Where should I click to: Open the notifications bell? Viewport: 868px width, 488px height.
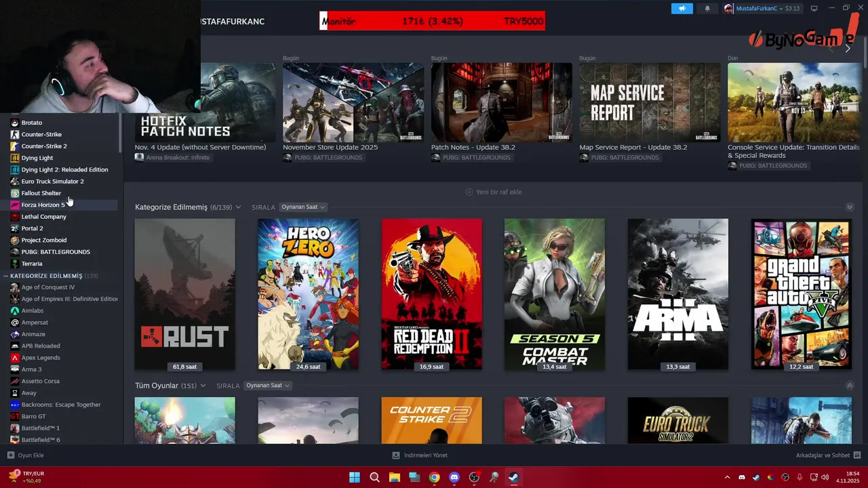[707, 8]
